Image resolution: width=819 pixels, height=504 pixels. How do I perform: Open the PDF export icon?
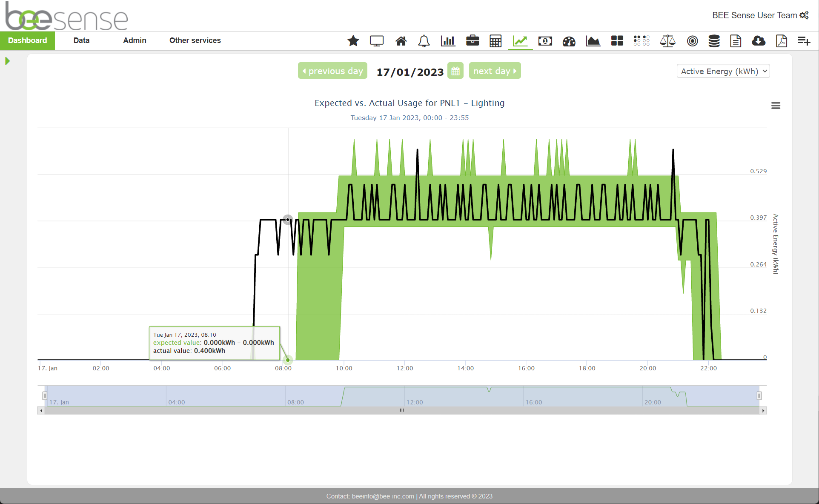pyautogui.click(x=782, y=41)
